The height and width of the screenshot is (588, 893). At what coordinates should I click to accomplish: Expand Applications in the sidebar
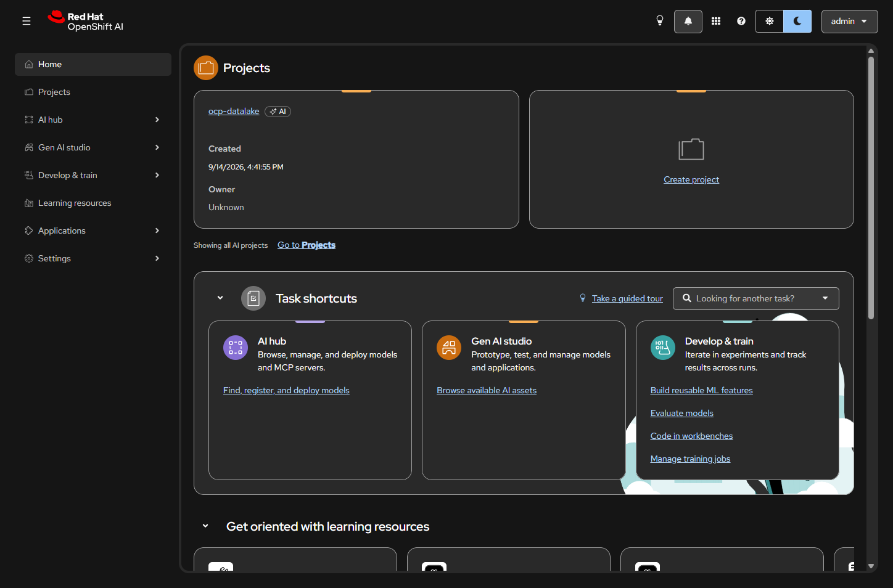(x=93, y=231)
